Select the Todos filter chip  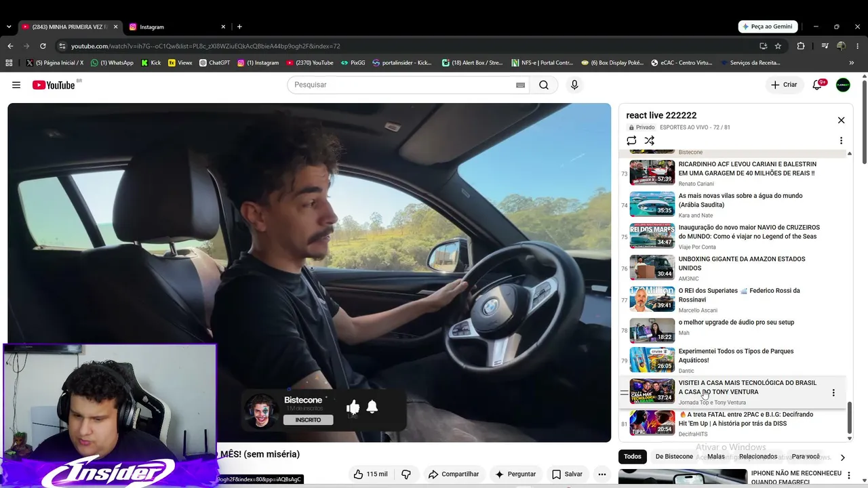tap(633, 457)
